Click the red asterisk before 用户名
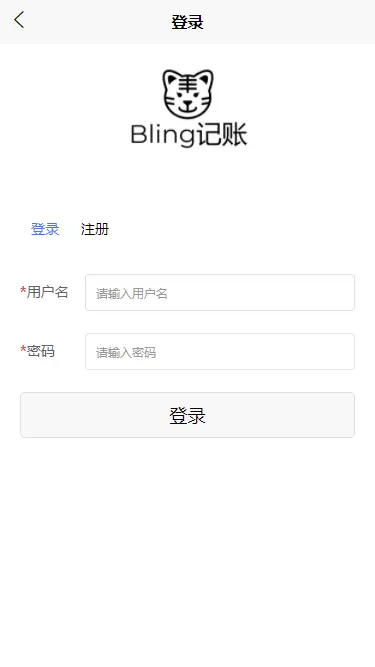Screen dimensions: 375x667 coord(23,291)
